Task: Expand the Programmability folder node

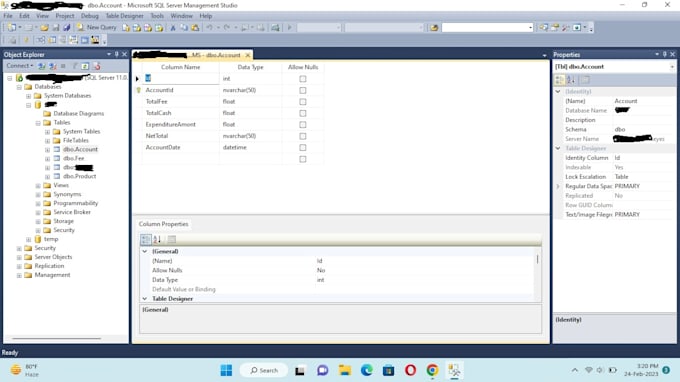Action: pyautogui.click(x=38, y=203)
